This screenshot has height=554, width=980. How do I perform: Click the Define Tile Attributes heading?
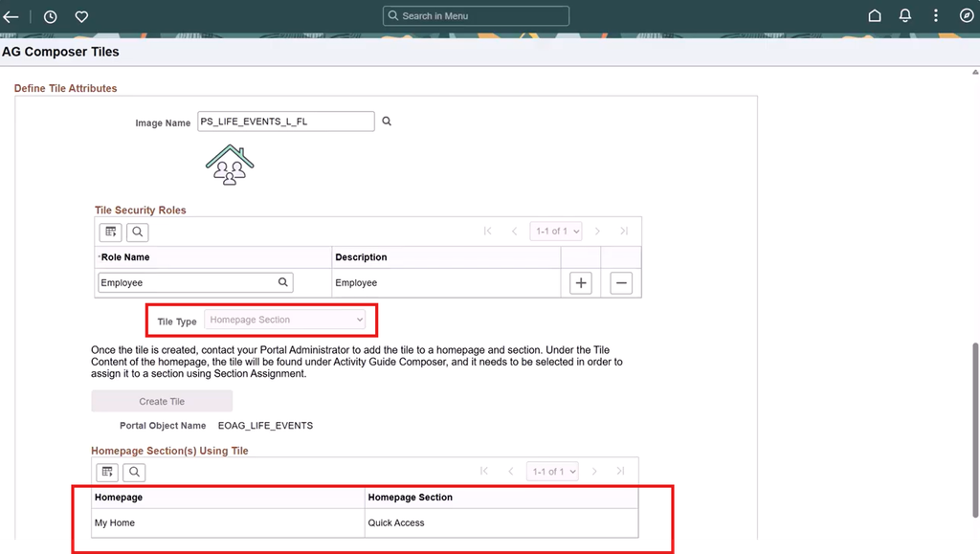click(x=66, y=88)
